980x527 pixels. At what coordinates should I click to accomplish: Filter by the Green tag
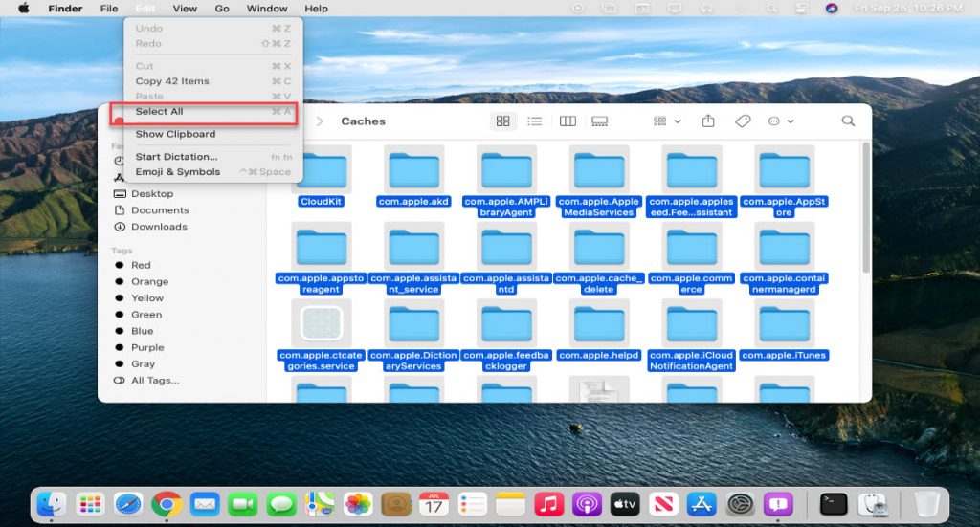(146, 314)
